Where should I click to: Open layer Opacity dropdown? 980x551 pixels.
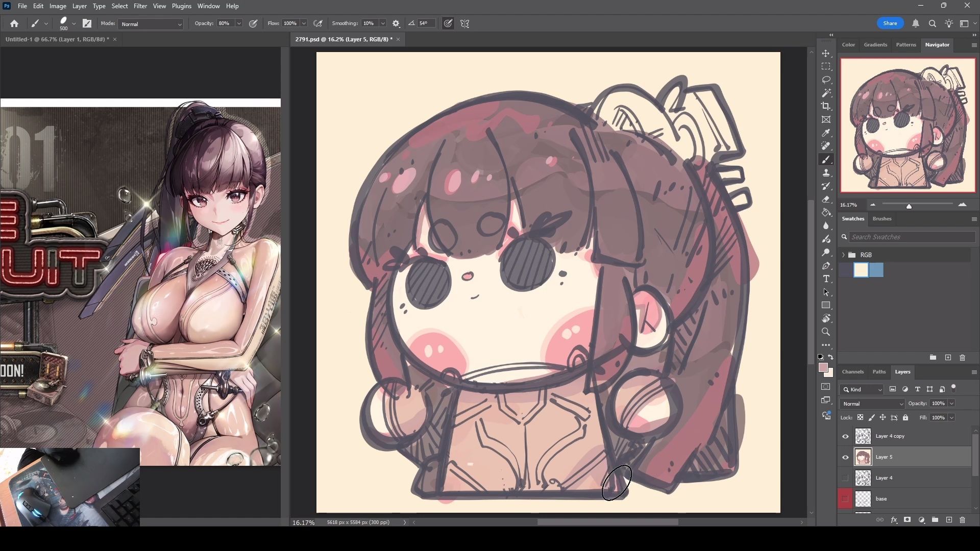point(951,404)
